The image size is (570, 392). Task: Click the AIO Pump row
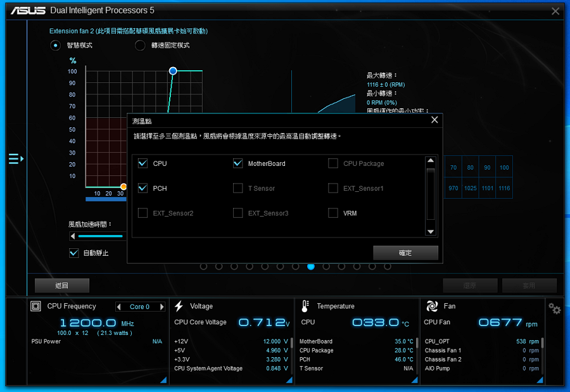[482, 369]
